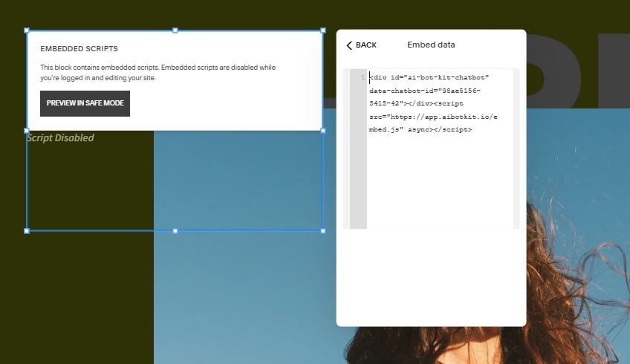
Task: Click inside the embed code editor area
Action: [440, 149]
